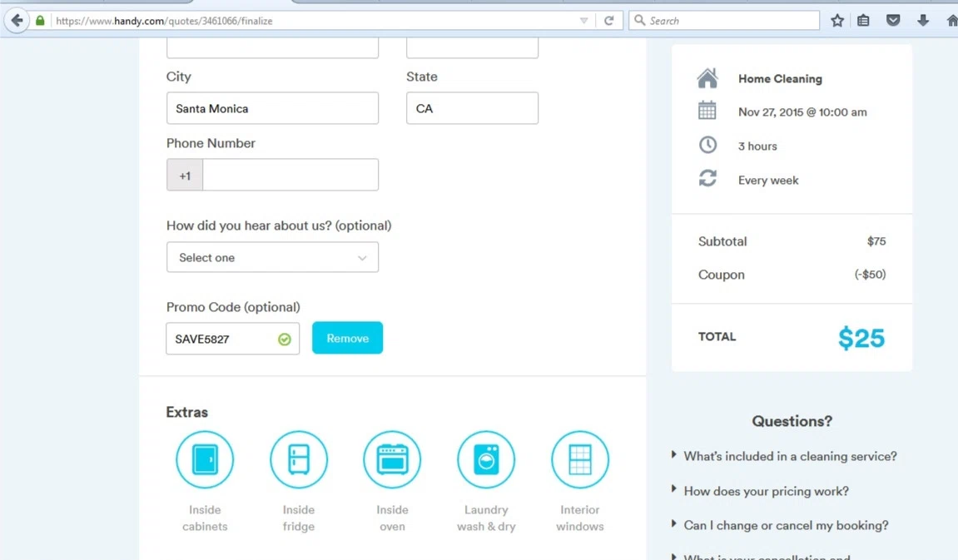This screenshot has width=958, height=560.
Task: Click the 'Every week' frequency text
Action: coord(768,181)
